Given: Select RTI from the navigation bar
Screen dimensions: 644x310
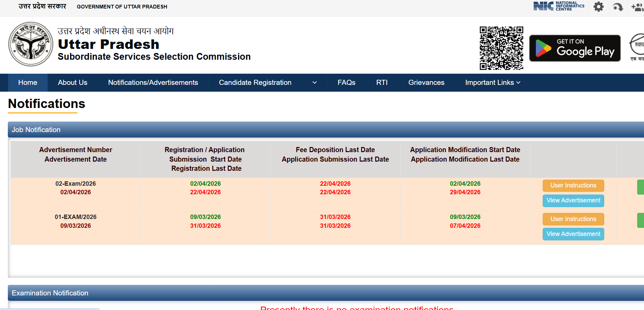Looking at the screenshot, I should (x=382, y=83).
